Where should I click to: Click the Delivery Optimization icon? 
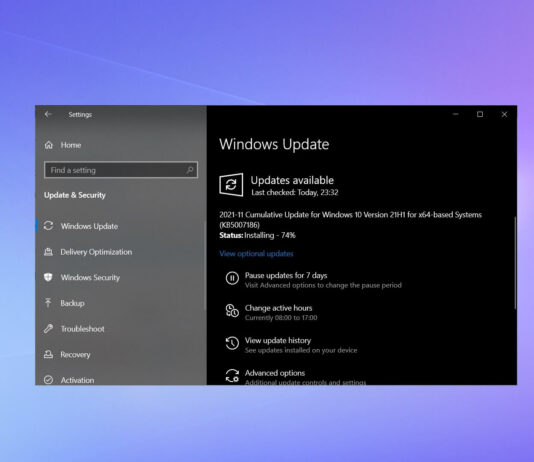click(48, 252)
